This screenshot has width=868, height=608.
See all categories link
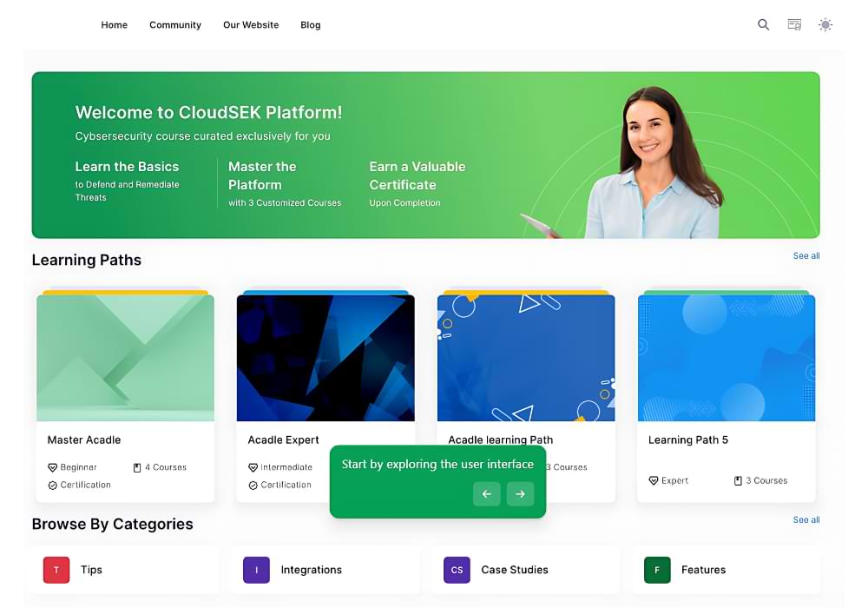click(806, 520)
